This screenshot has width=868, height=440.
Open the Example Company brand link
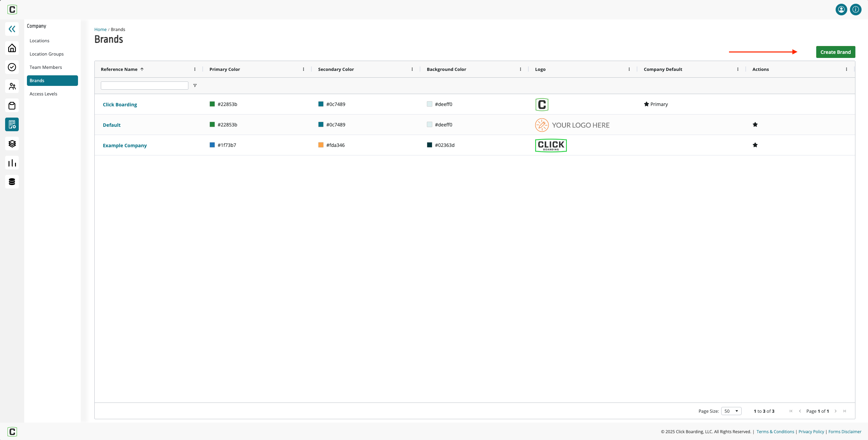coord(125,145)
